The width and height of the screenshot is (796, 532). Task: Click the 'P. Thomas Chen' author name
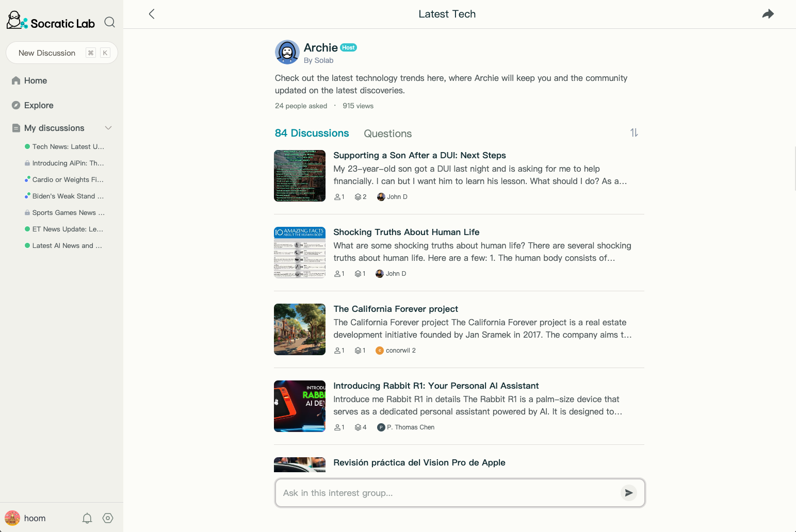(411, 427)
